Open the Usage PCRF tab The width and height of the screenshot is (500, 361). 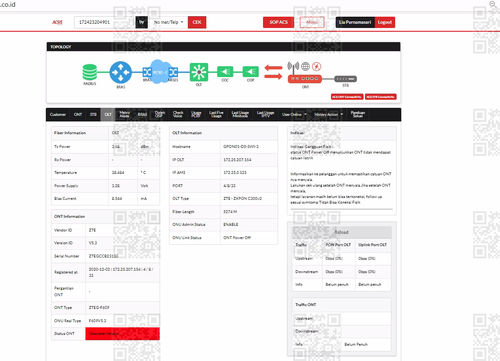(x=196, y=114)
